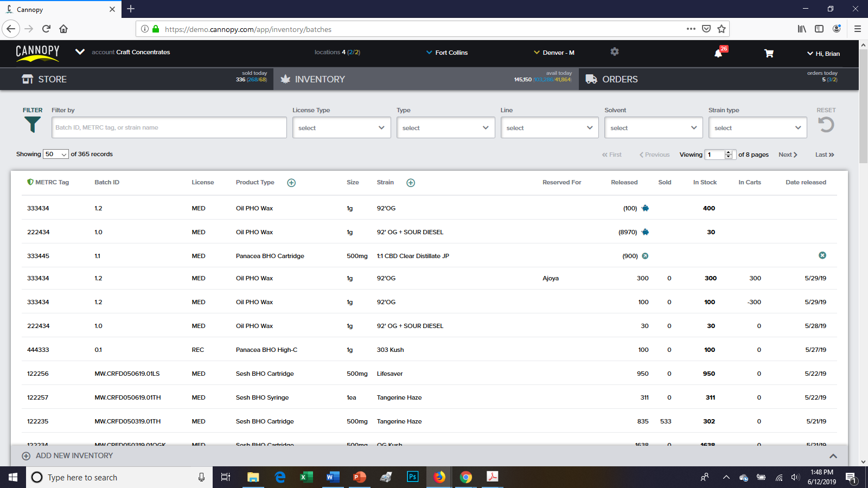Remove the Panacea BHO Cartridge row via X icon
The height and width of the screenshot is (488, 868).
822,255
